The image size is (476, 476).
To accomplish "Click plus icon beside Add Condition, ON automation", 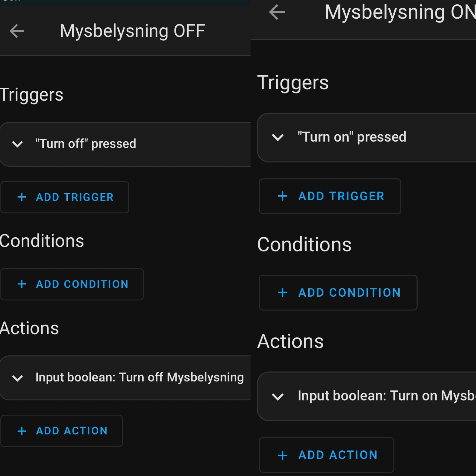I will 283,292.
